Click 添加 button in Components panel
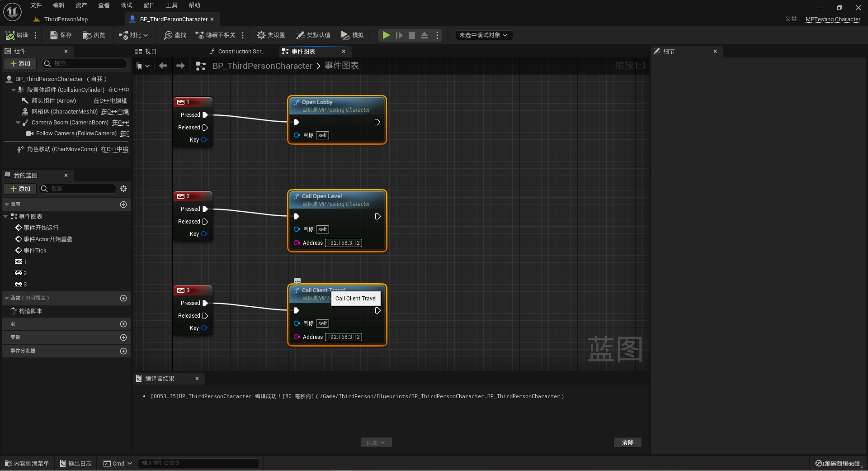Viewport: 868px width, 471px height. pyautogui.click(x=20, y=64)
